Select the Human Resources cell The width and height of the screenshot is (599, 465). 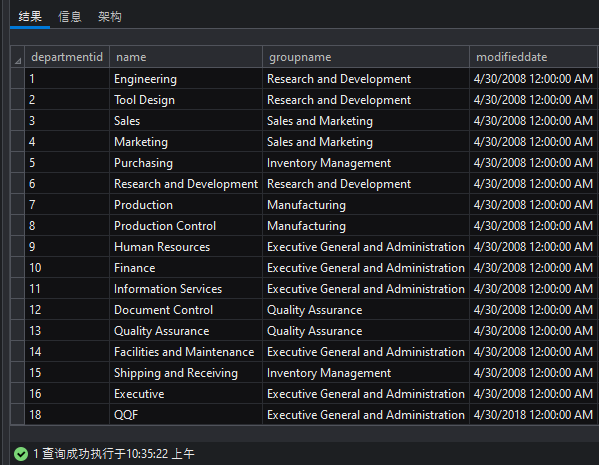tap(186, 247)
